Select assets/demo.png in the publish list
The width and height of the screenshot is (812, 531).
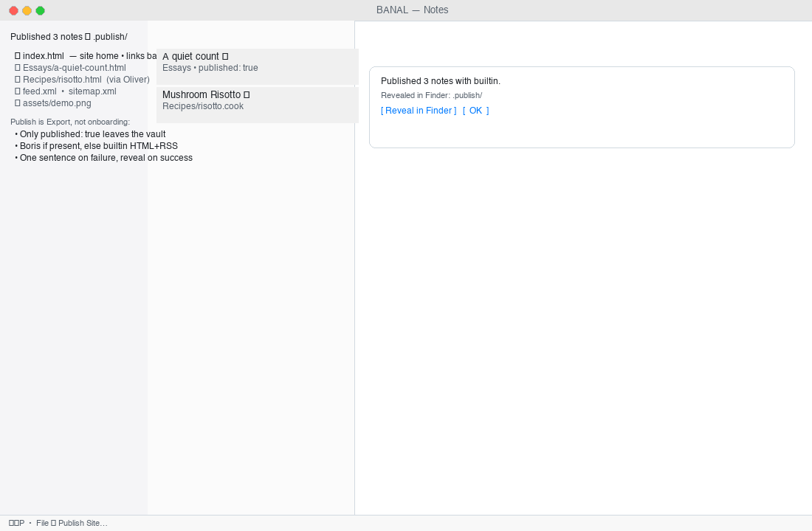tap(53, 103)
